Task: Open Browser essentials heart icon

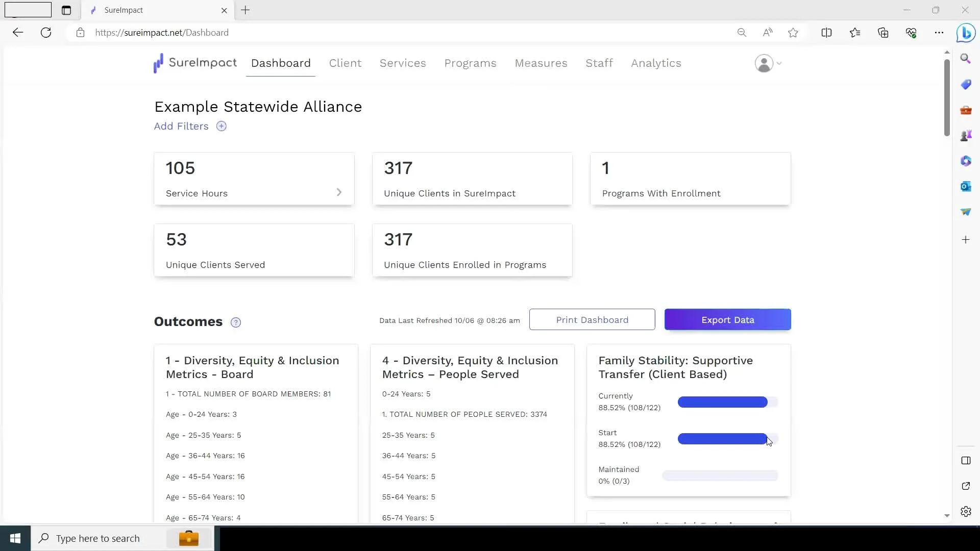Action: [x=911, y=33]
